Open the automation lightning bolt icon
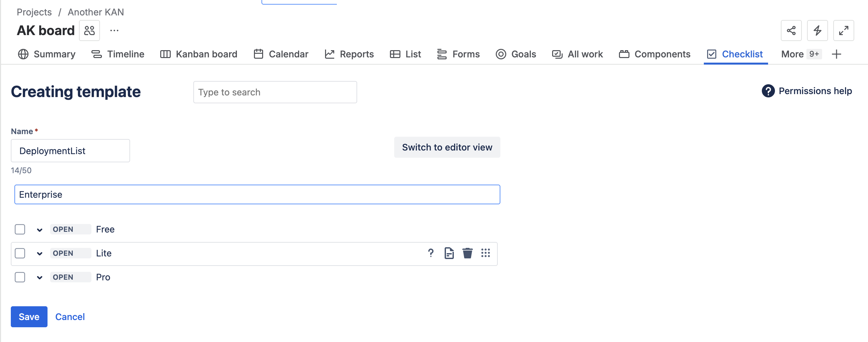Screen dimensions: 868x342 click(x=817, y=31)
